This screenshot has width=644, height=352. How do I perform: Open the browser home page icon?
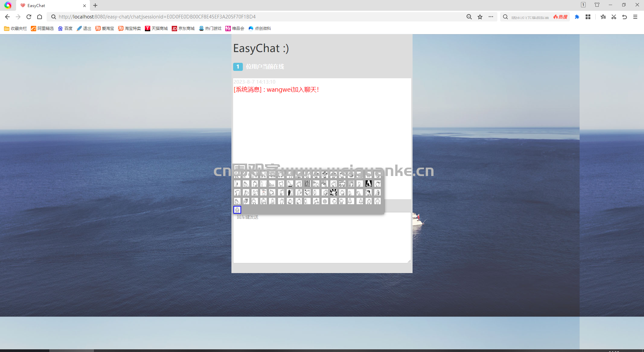point(40,17)
